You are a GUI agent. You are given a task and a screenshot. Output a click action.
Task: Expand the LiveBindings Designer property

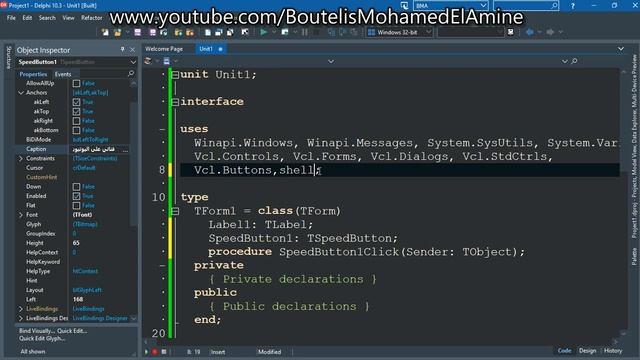[21, 318]
